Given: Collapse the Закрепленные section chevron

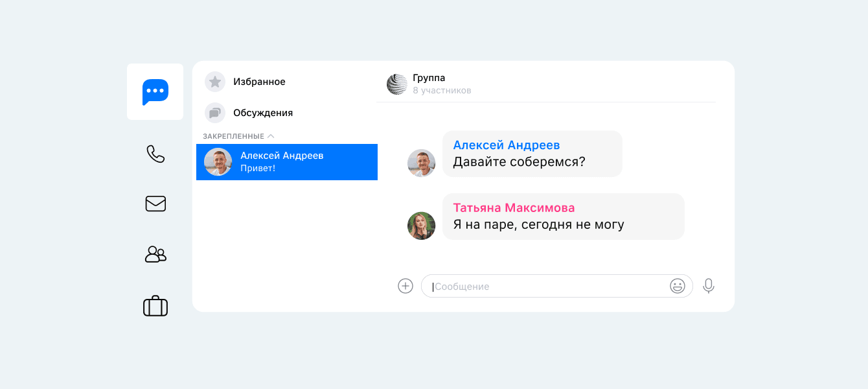Looking at the screenshot, I should (271, 136).
